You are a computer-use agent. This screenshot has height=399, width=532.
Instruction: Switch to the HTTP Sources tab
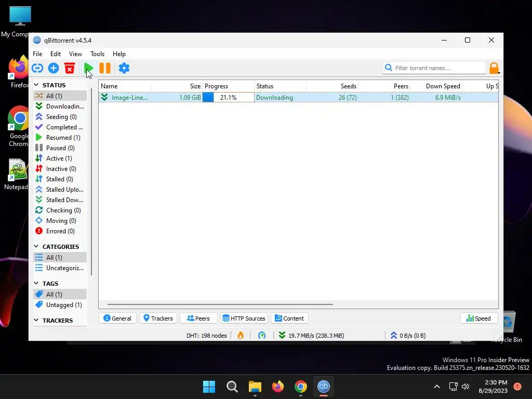point(244,318)
